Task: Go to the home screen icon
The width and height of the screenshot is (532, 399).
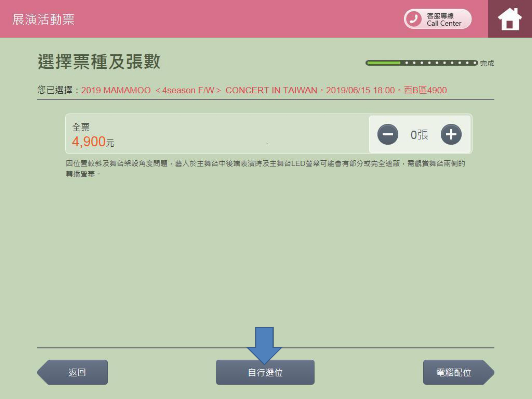Action: [x=510, y=19]
